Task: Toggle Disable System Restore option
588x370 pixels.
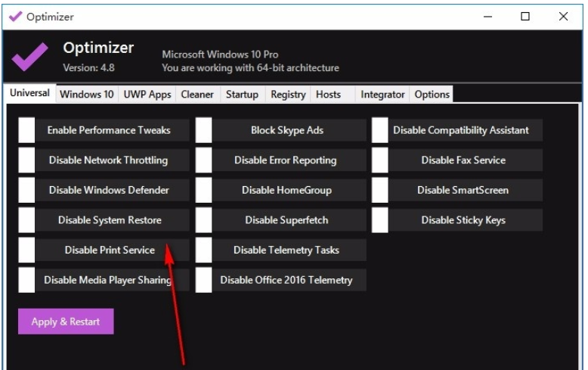Action: click(x=26, y=220)
